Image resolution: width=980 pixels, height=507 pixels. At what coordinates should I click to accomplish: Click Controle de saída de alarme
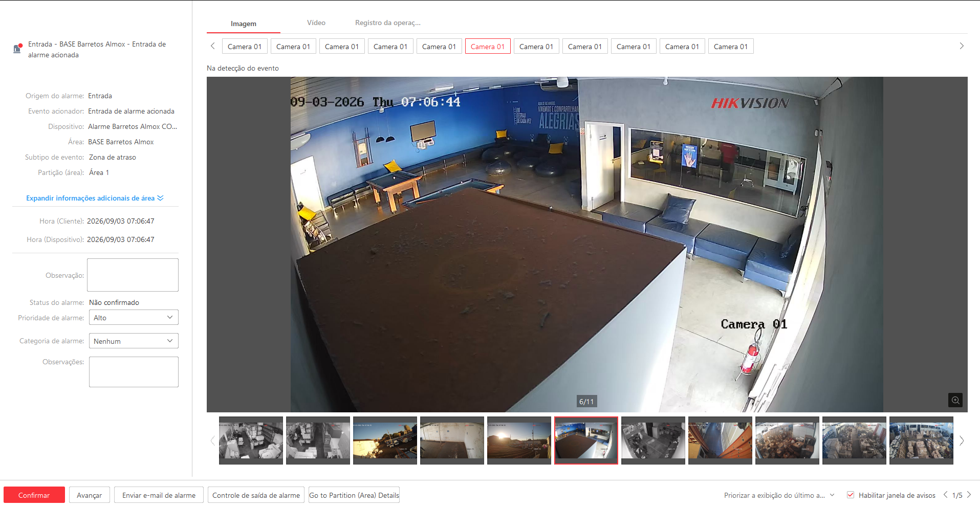pos(256,495)
